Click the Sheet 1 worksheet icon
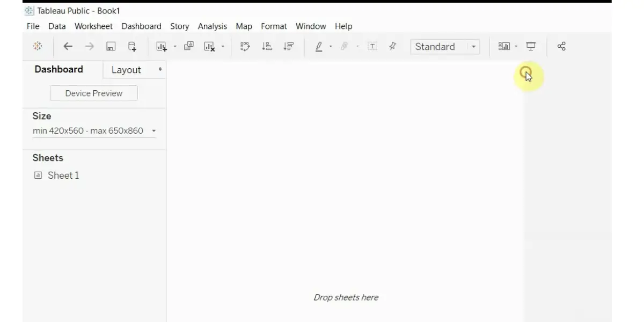 [x=38, y=175]
